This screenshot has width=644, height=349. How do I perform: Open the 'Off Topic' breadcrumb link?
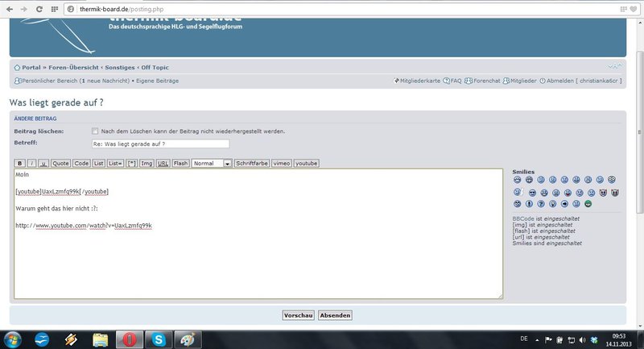[155, 67]
